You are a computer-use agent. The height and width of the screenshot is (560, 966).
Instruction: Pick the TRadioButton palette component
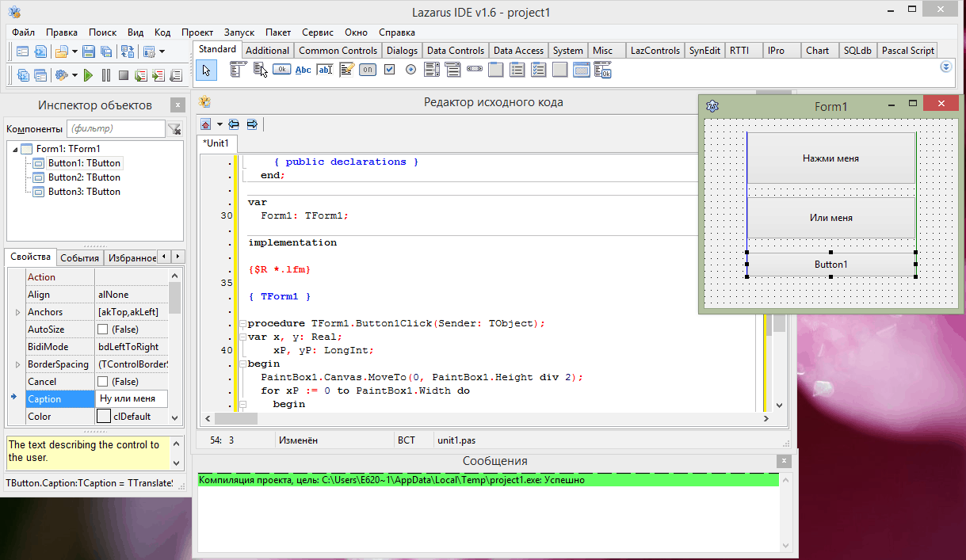point(410,70)
